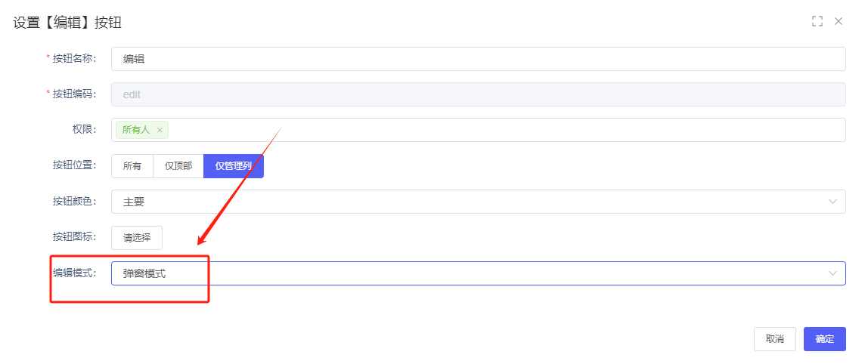Select 仅管理列 for button position

click(x=234, y=166)
